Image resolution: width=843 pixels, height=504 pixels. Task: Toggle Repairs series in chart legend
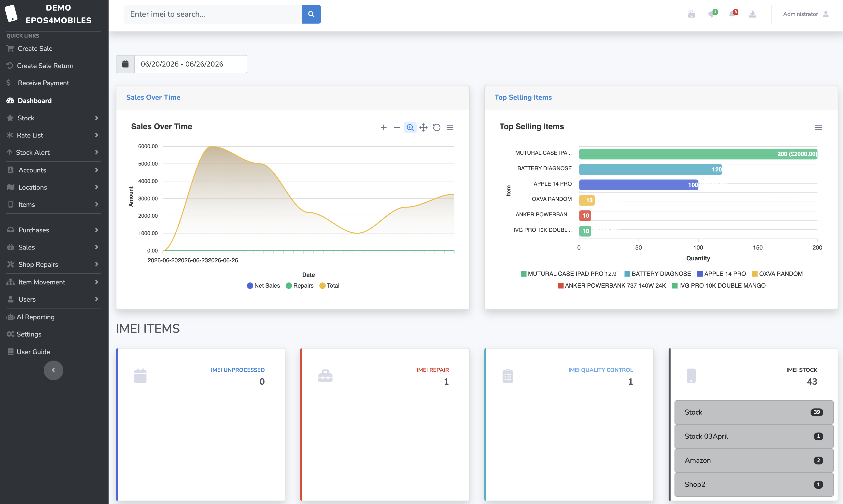[x=300, y=286]
